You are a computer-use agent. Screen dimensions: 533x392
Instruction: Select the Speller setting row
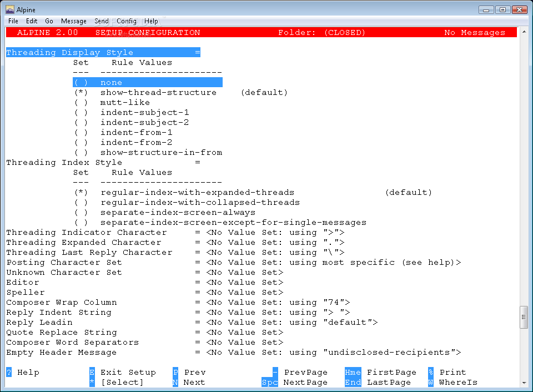click(145, 293)
